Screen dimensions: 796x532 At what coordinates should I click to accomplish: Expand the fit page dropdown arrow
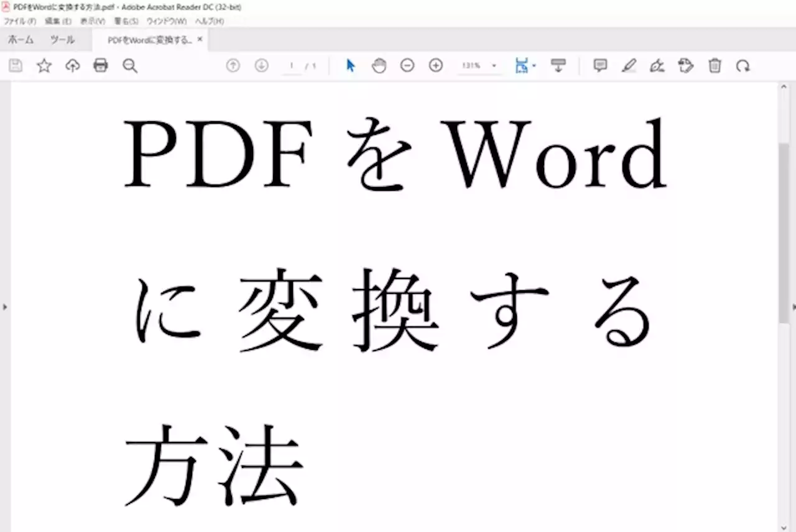[534, 65]
